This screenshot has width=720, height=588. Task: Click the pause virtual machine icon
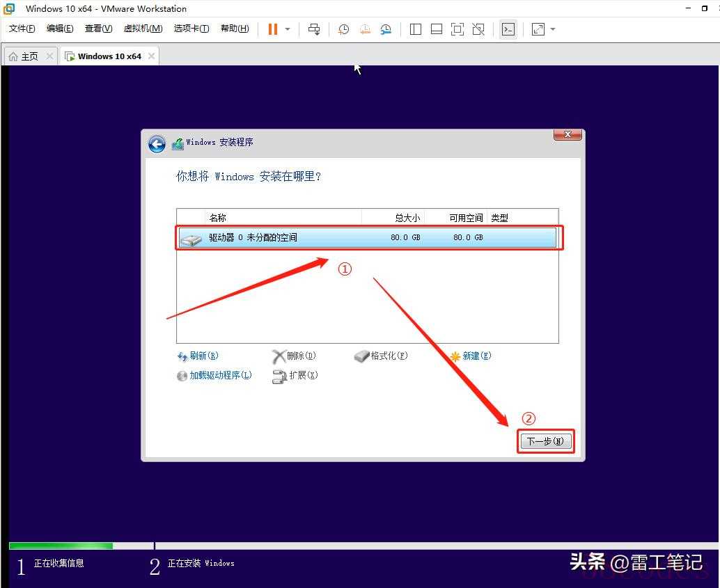click(x=272, y=29)
